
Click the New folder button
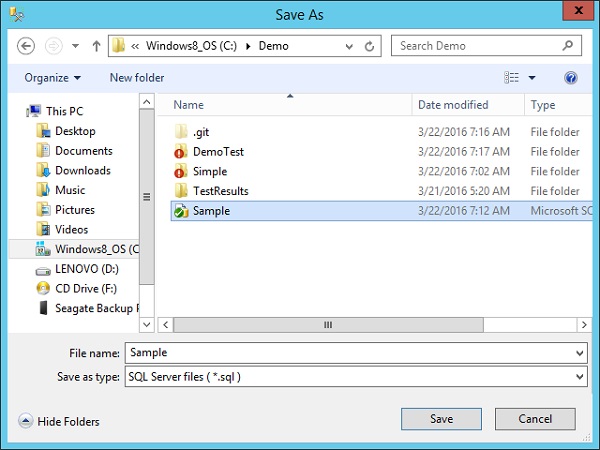point(137,78)
